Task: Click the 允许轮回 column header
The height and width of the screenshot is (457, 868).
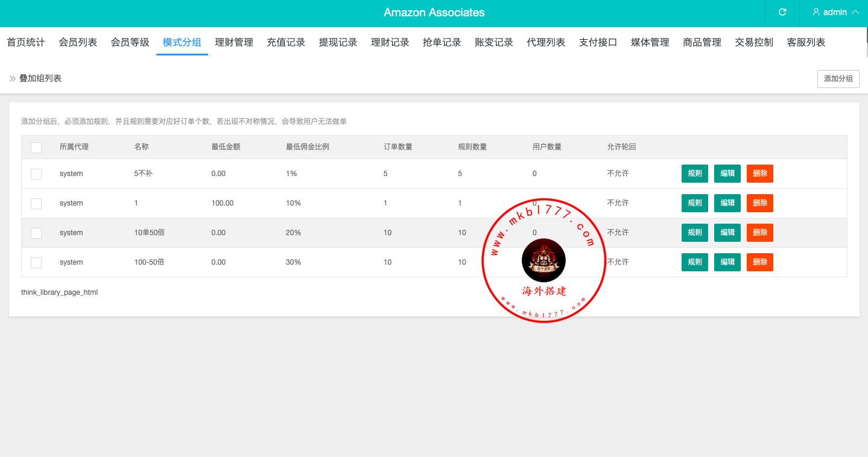Action: (x=622, y=147)
